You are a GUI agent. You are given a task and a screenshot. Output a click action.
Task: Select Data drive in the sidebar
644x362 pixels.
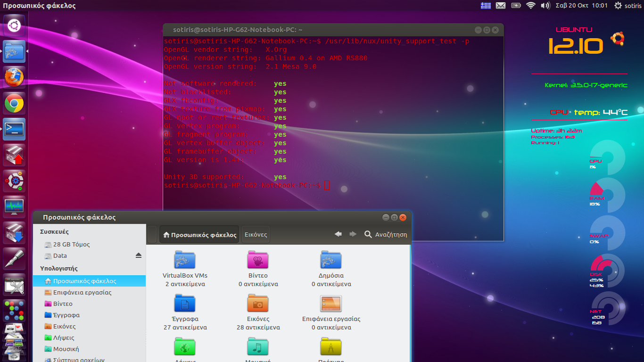click(x=90, y=255)
